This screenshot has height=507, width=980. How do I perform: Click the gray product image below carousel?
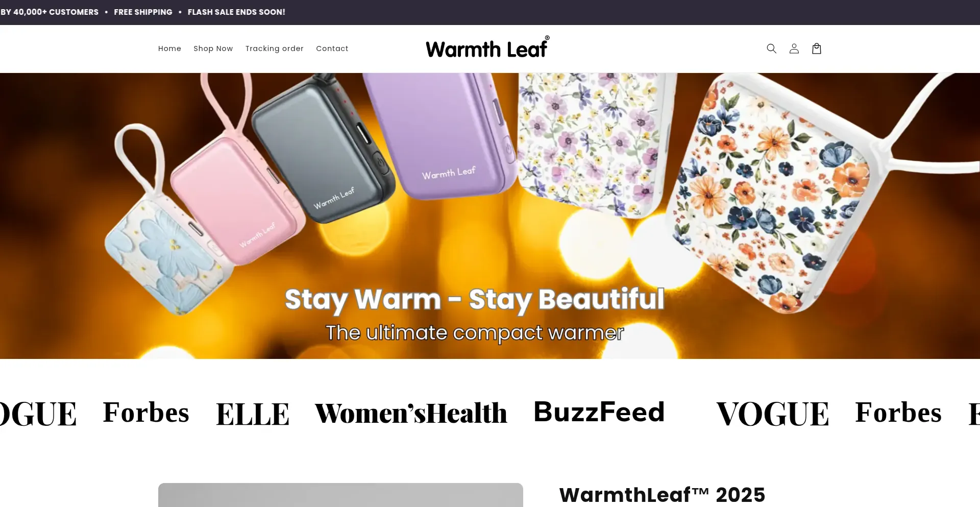[340, 495]
